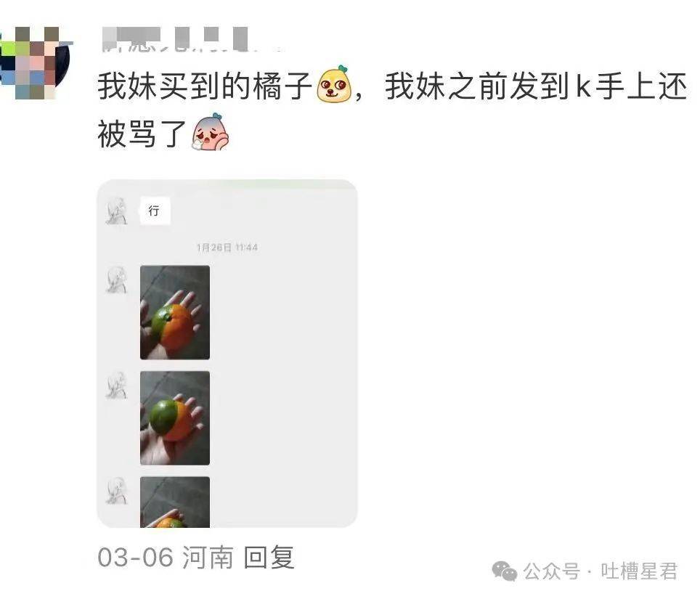700x599 pixels.
Task: Tap the 河南 location label
Action: 208,557
